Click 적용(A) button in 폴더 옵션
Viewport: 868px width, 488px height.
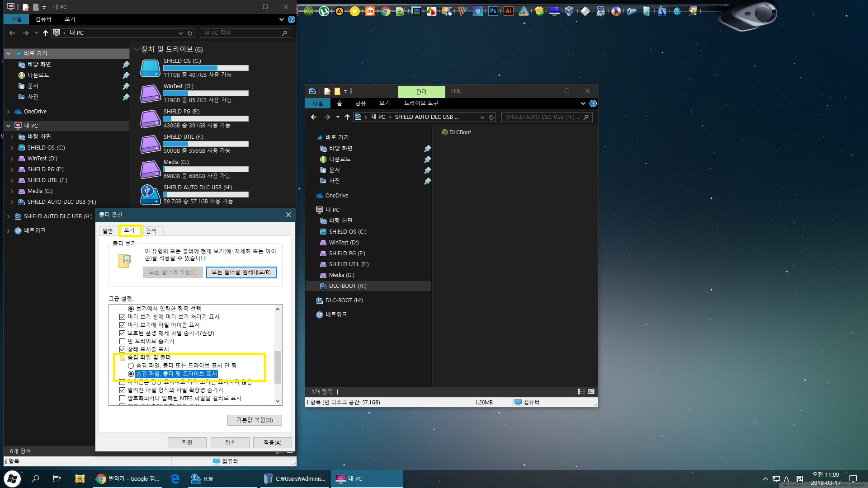click(273, 442)
